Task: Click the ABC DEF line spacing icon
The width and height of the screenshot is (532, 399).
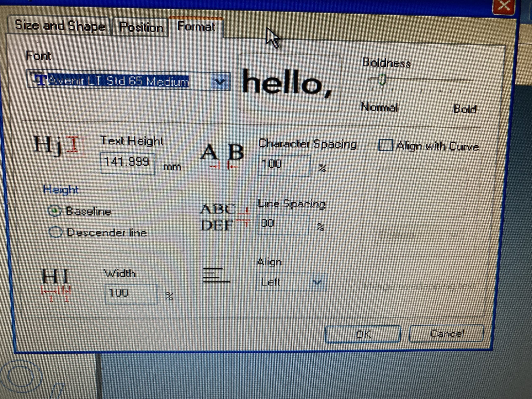Action: [225, 217]
